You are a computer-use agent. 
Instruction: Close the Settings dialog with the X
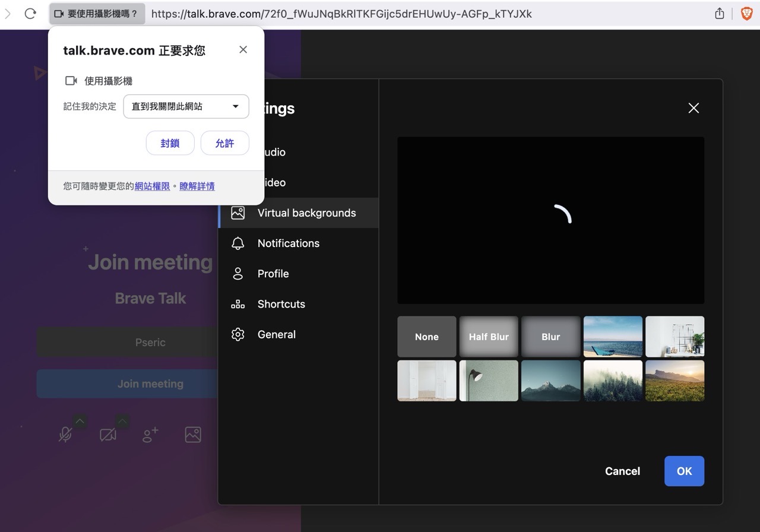[x=693, y=108]
